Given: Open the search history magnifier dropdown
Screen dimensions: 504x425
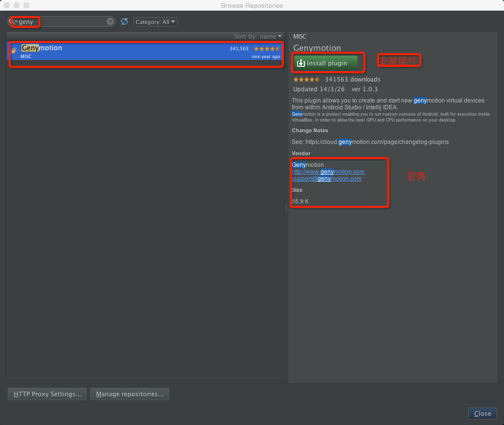Looking at the screenshot, I should [x=13, y=21].
